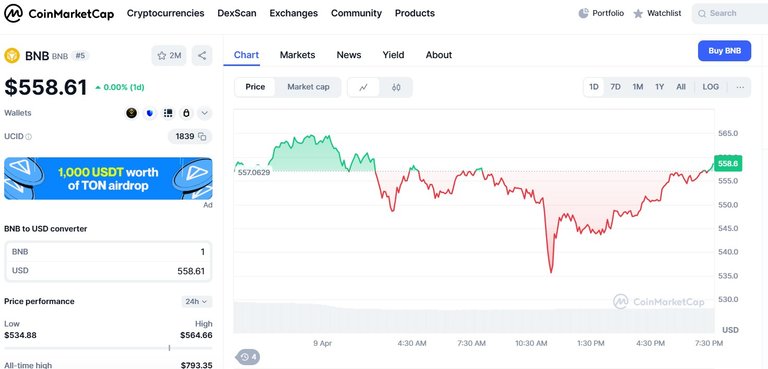Click the Search input field
768x369 pixels.
[730, 14]
